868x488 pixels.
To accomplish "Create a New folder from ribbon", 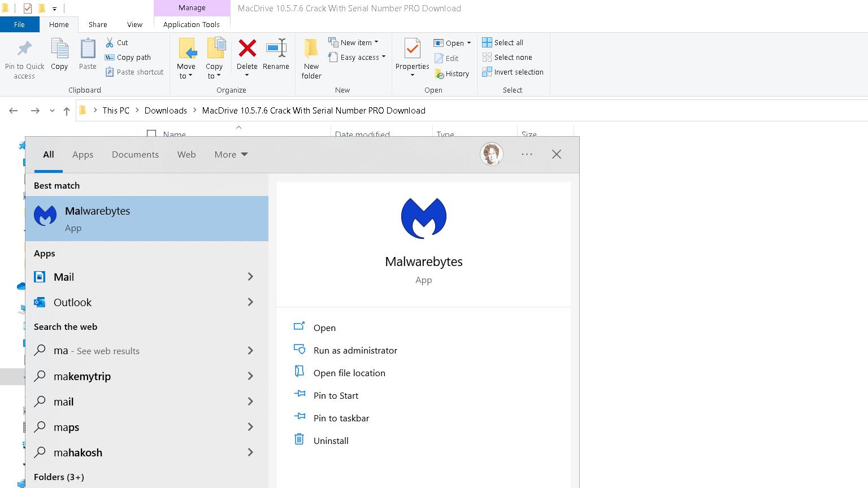I will 311,58.
